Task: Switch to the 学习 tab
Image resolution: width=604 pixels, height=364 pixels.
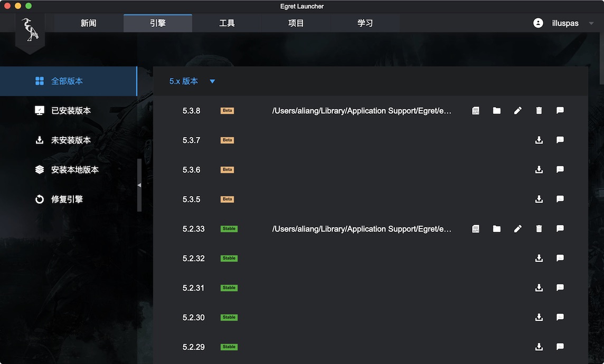Action: (365, 23)
